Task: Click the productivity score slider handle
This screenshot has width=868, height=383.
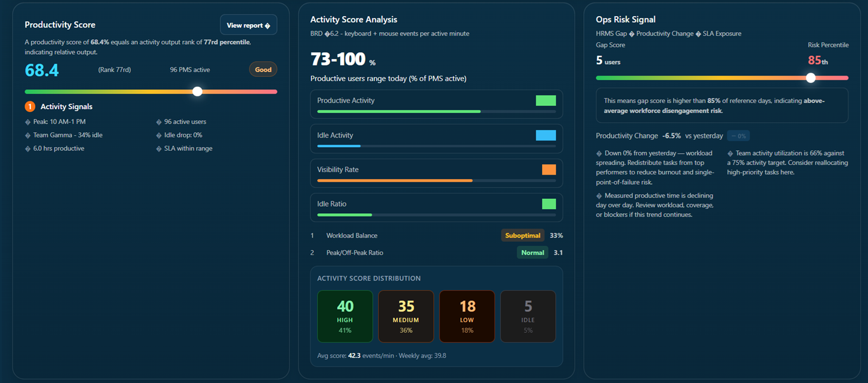Action: pos(198,91)
